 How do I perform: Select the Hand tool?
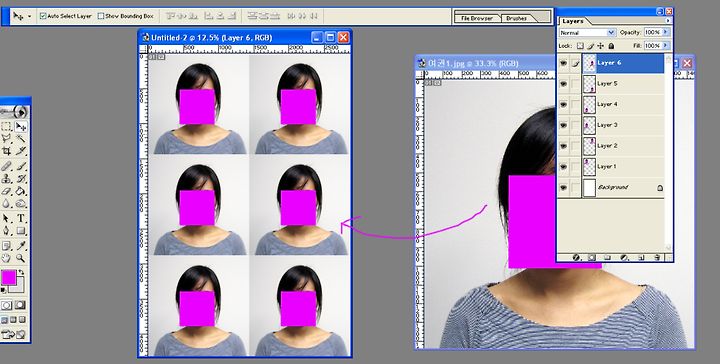[x=6, y=258]
